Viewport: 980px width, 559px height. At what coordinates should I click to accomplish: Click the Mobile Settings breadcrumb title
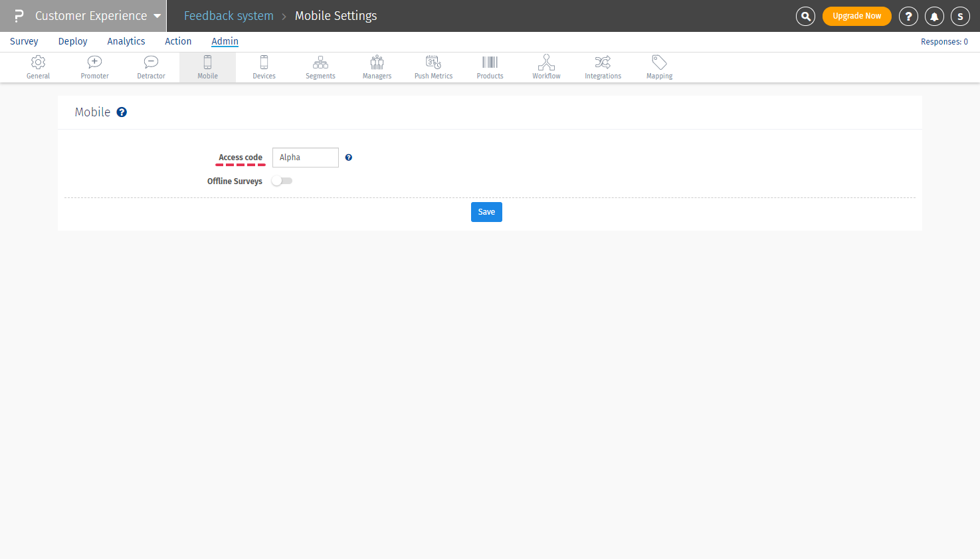(336, 16)
